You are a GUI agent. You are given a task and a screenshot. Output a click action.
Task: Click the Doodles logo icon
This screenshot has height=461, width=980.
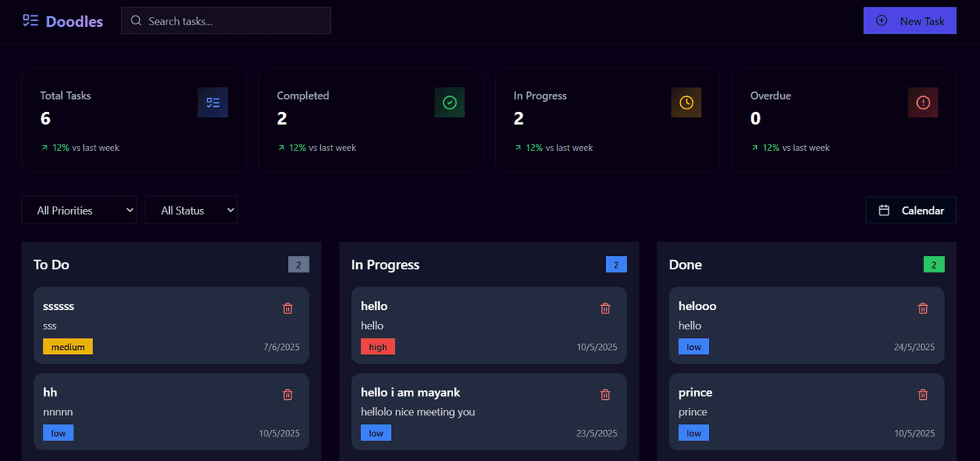[x=30, y=21]
